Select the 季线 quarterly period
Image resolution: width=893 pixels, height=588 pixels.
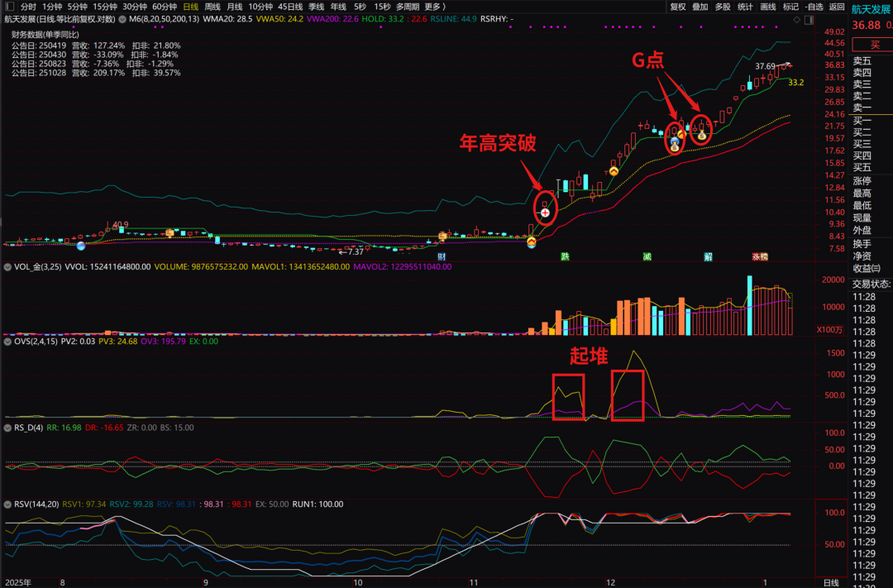pos(316,7)
